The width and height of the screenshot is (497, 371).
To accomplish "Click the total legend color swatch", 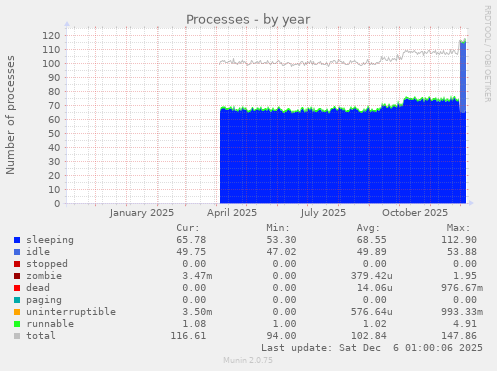I will (17, 336).
